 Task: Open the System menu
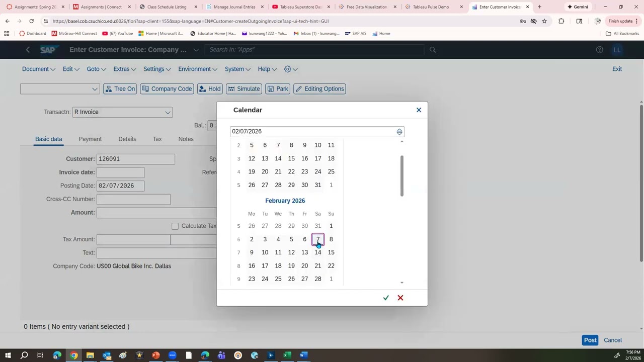click(x=237, y=69)
